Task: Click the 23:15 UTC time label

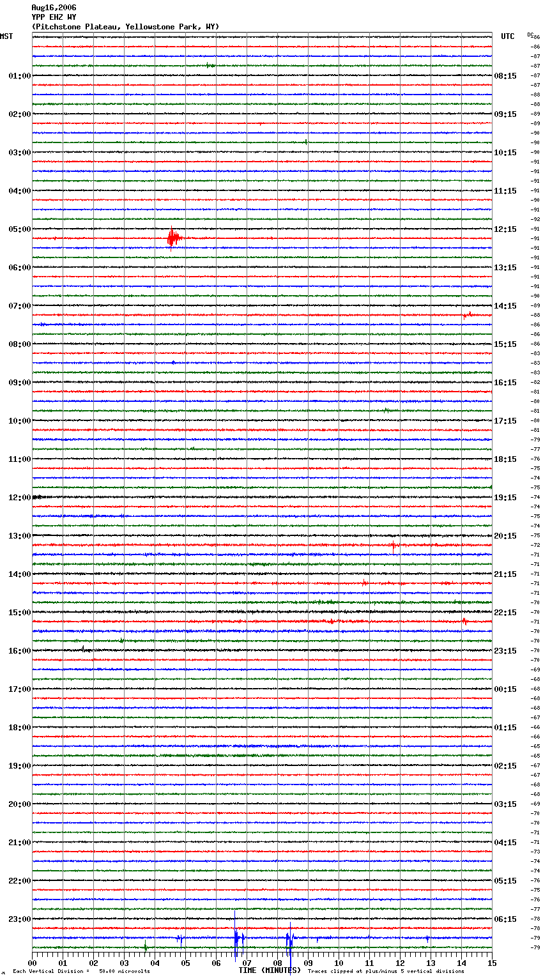Action: 505,651
